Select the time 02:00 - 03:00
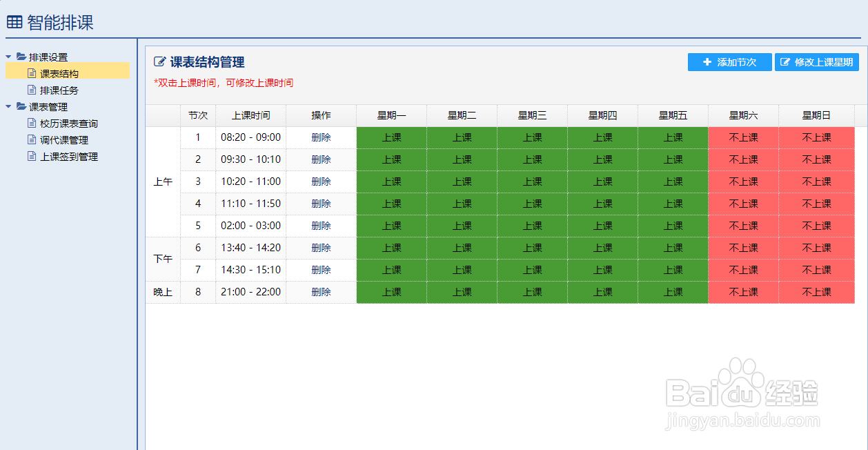The height and width of the screenshot is (450, 868). pyautogui.click(x=250, y=226)
